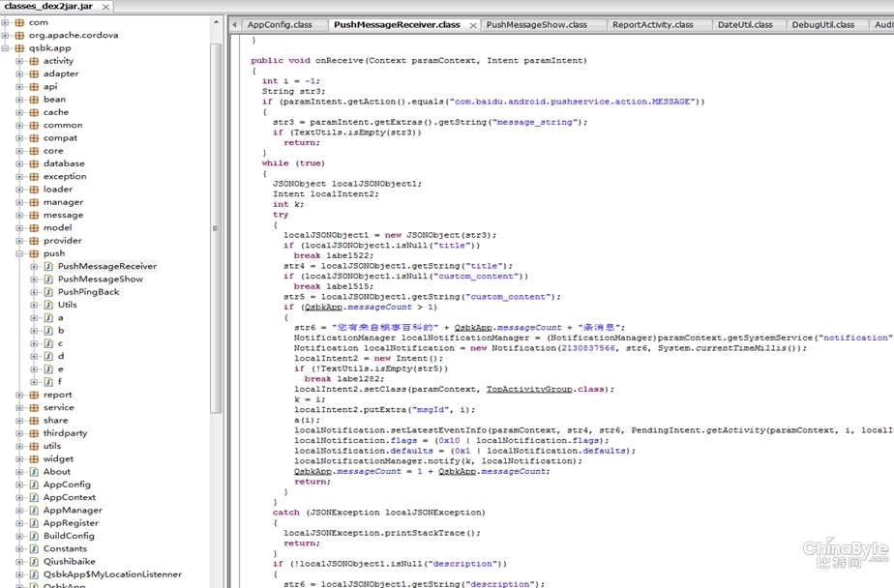The width and height of the screenshot is (894, 588).
Task: Select class f in push package
Action: tap(60, 382)
